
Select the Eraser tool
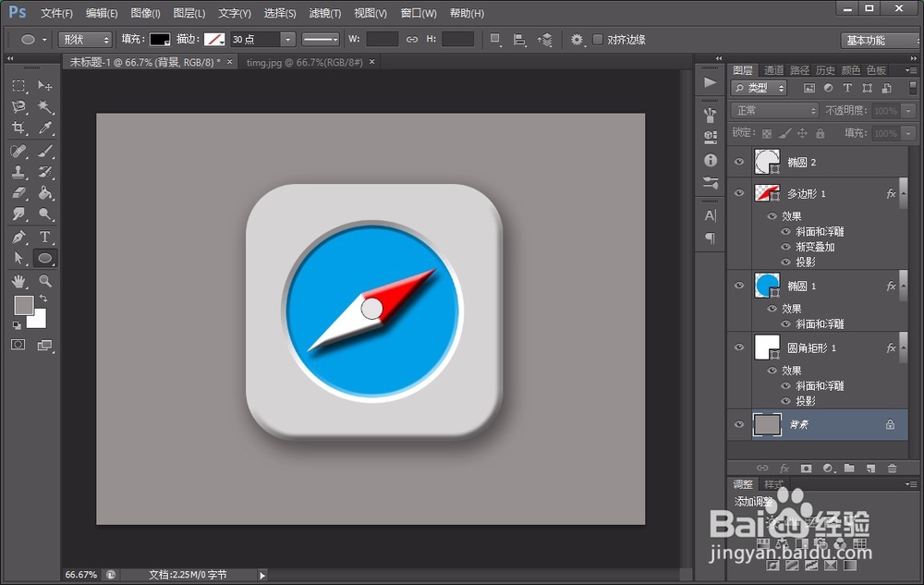18,192
